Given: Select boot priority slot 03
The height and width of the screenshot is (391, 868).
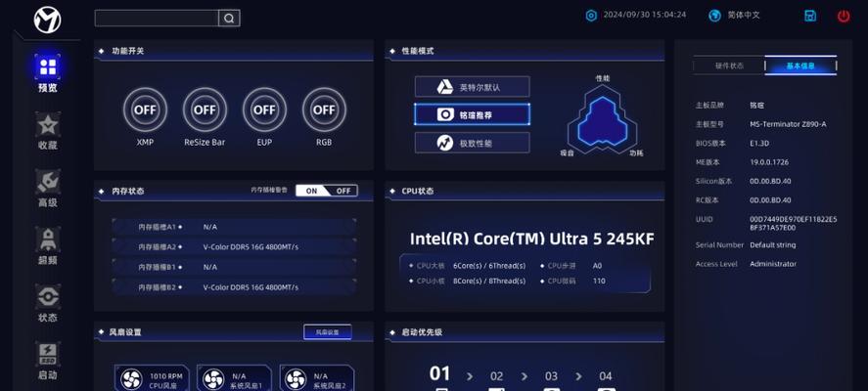Looking at the screenshot, I should (551, 376).
